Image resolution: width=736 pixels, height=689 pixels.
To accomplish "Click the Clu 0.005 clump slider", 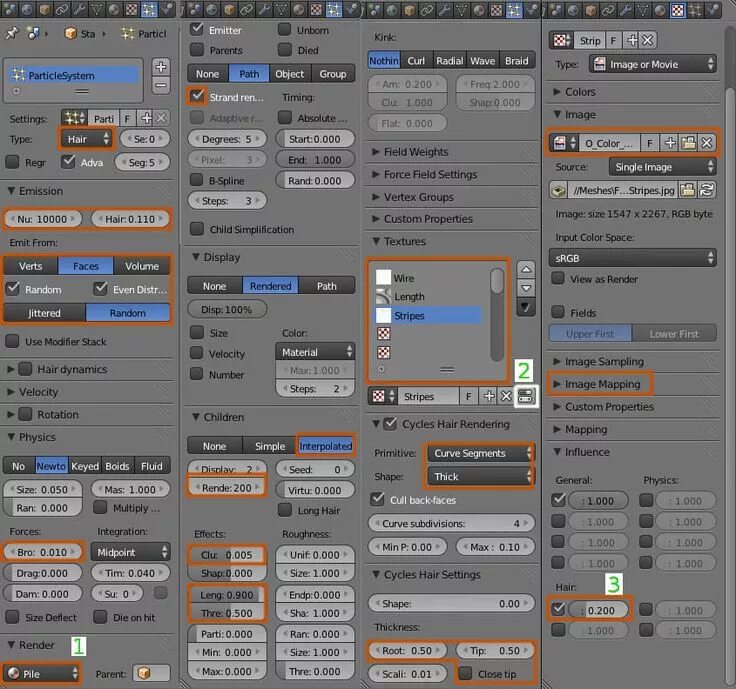I will point(227,555).
